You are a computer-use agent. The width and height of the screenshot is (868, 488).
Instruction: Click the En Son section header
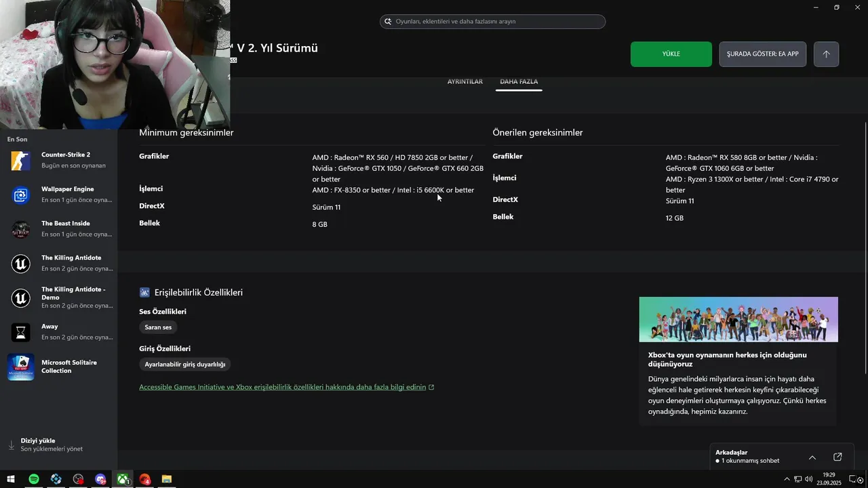click(x=18, y=139)
